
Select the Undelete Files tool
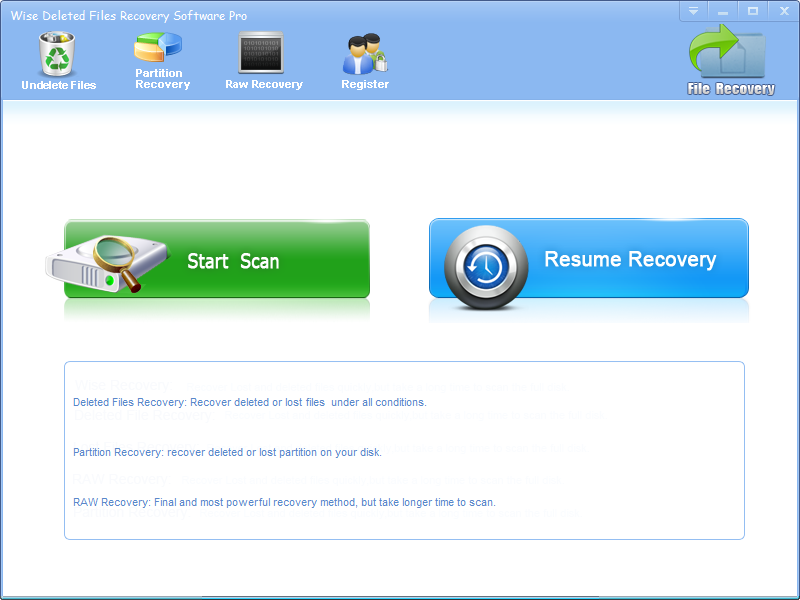[x=57, y=60]
